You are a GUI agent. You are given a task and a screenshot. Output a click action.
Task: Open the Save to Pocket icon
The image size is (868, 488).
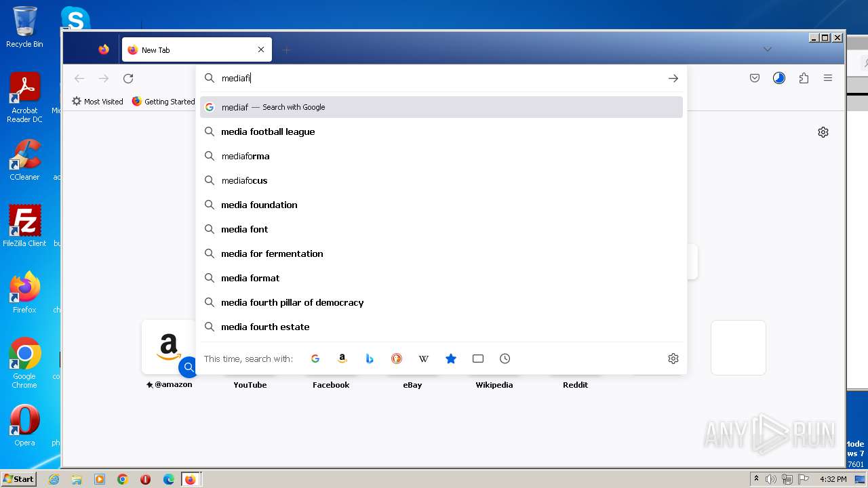[x=755, y=79]
